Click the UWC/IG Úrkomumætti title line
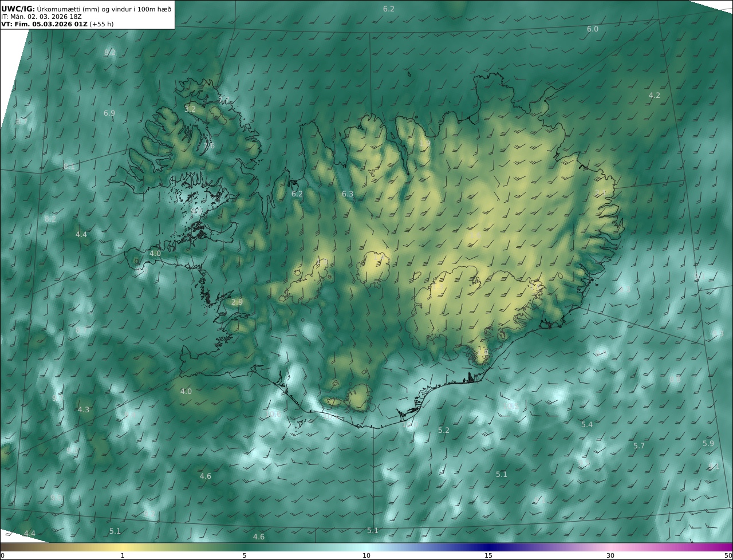The image size is (733, 560). 86,8
